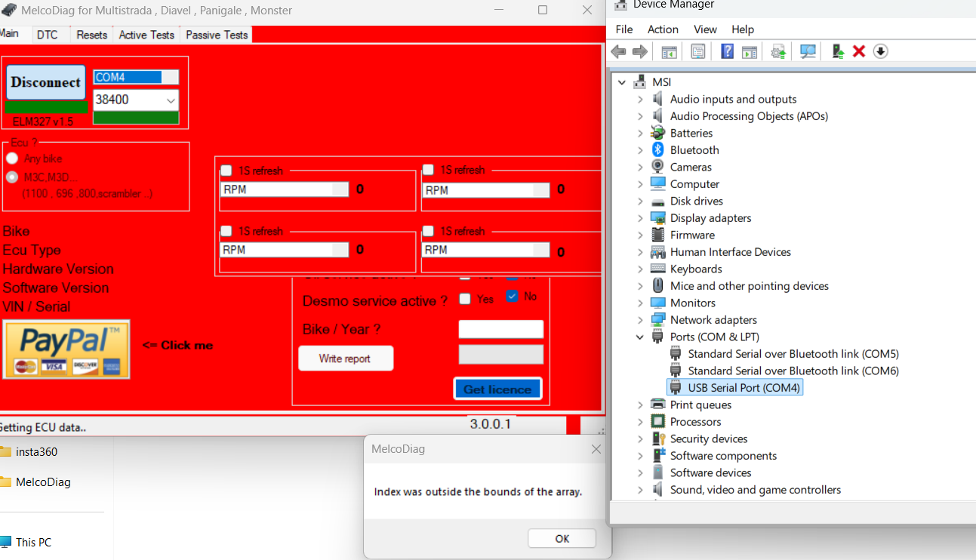Expand the Human Interface Devices node
Viewport: 976px width, 560px height.
tap(640, 252)
